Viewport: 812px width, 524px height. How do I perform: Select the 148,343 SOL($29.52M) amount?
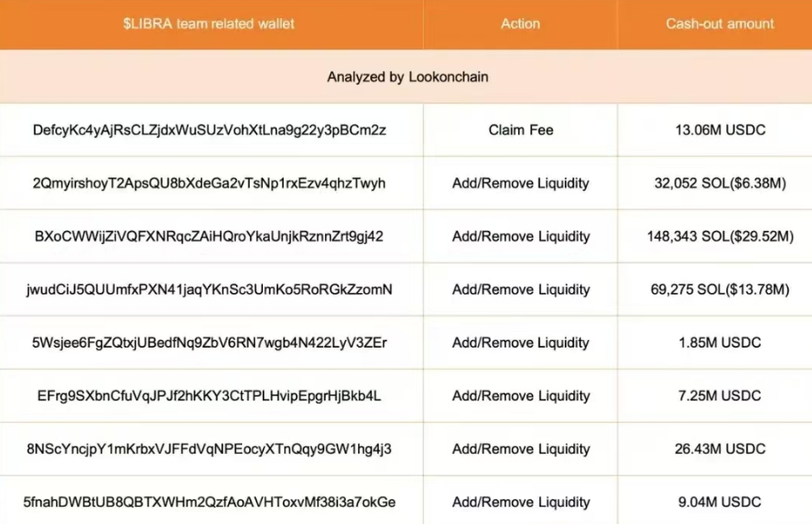[x=719, y=237]
